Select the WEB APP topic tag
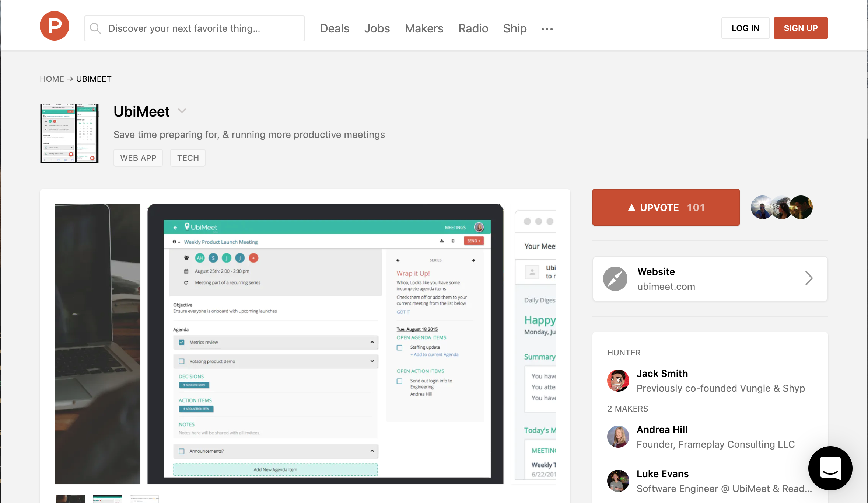The width and height of the screenshot is (868, 503). click(x=138, y=158)
